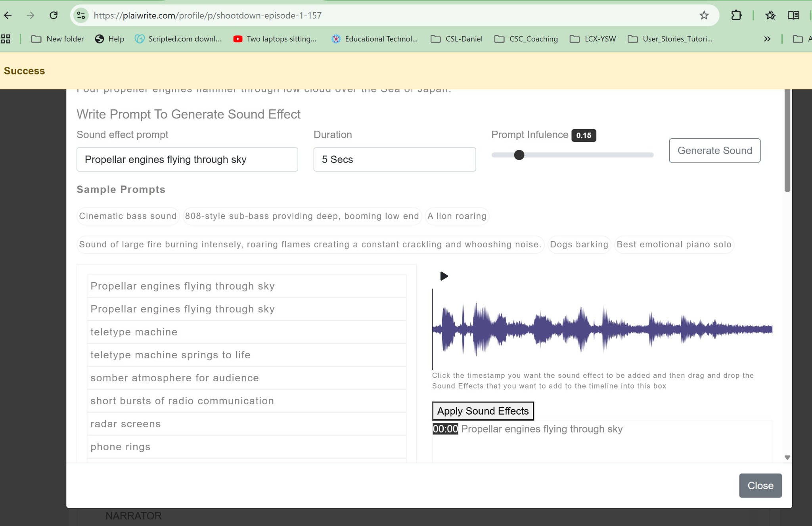
Task: Open the reading mode book icon
Action: (x=793, y=15)
